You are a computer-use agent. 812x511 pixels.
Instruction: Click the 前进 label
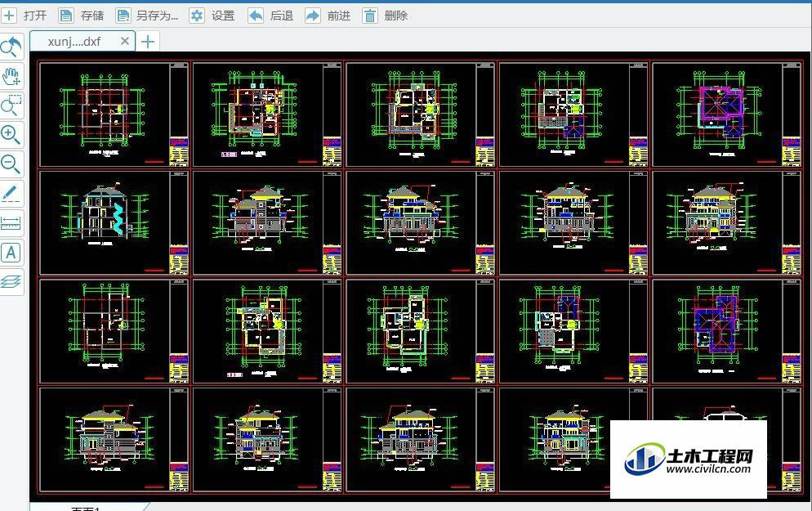click(339, 16)
